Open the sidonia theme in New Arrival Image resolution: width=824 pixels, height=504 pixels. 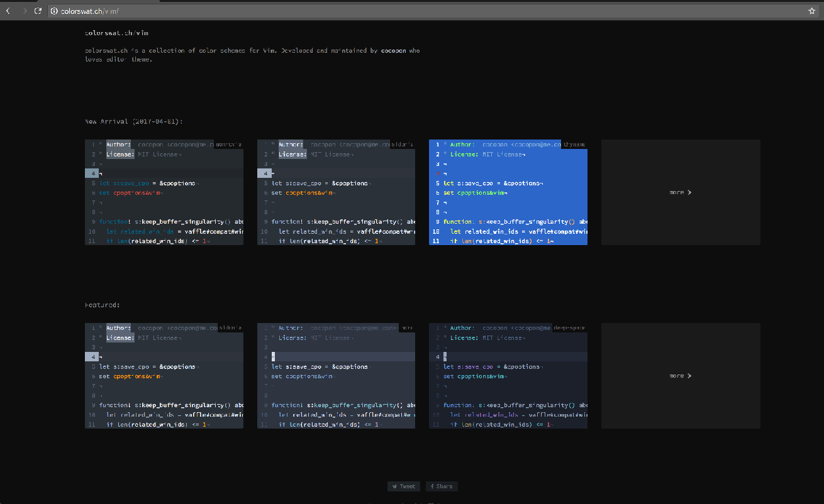click(336, 192)
